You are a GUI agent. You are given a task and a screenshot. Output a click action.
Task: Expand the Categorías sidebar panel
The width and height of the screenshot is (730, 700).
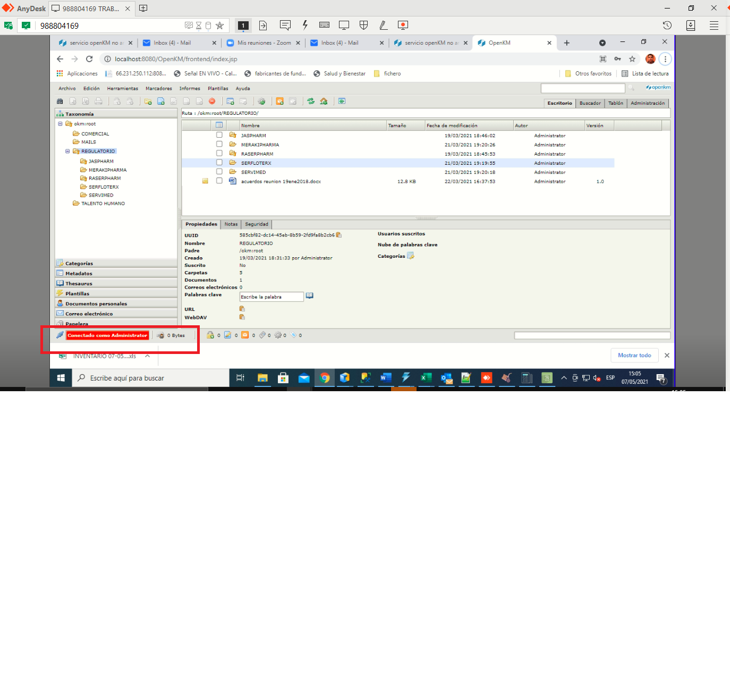[79, 264]
